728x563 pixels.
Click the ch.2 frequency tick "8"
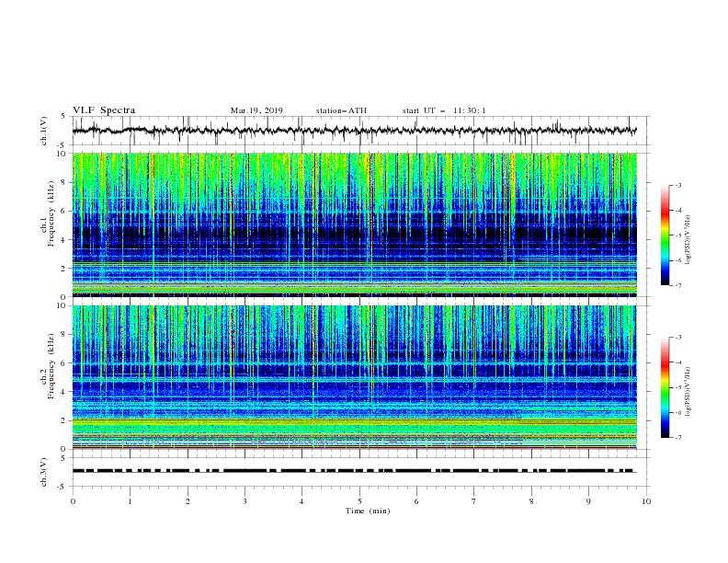coord(64,335)
